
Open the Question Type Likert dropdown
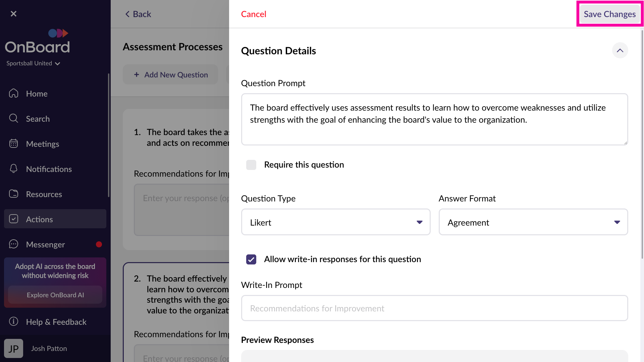click(336, 222)
